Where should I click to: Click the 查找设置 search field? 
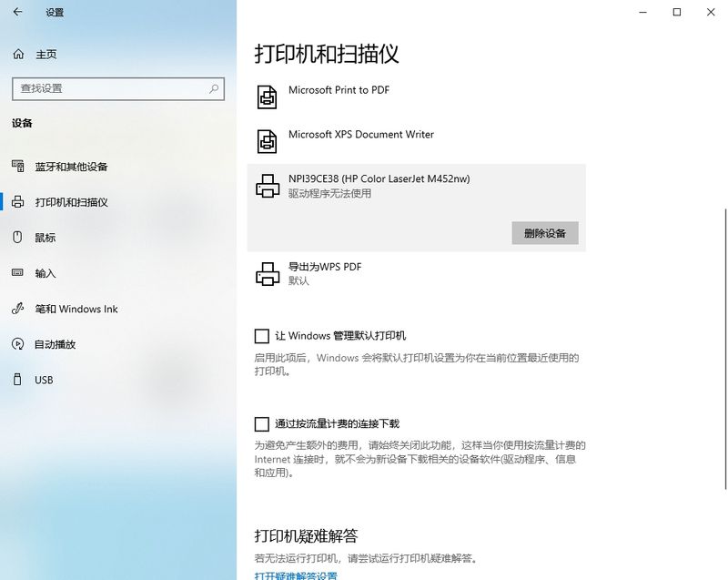(x=109, y=88)
